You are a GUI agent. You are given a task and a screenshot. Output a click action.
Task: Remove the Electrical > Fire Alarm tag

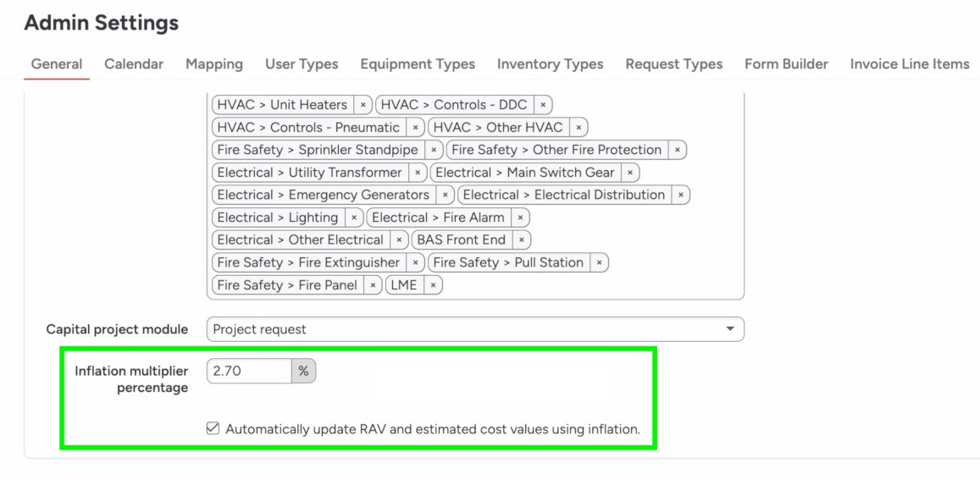(519, 217)
